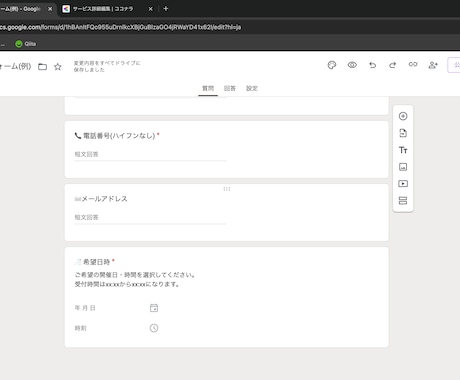Star the form with the star icon
The width and height of the screenshot is (460, 380).
58,67
